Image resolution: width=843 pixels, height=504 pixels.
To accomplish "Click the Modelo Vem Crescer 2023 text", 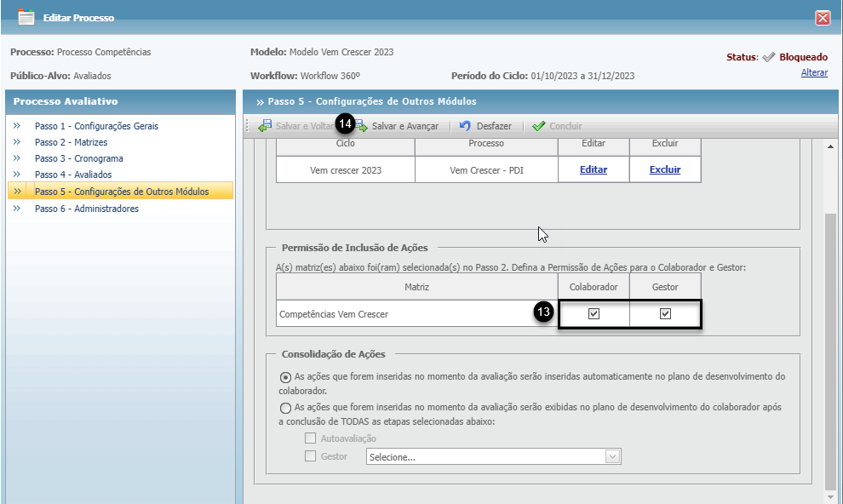I will (x=341, y=52).
